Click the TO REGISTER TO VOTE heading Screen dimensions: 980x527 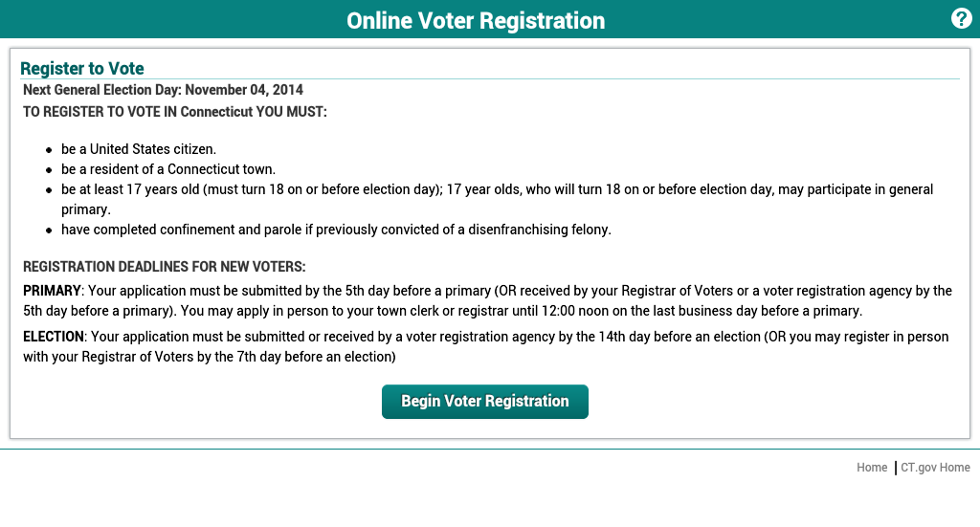pos(175,111)
